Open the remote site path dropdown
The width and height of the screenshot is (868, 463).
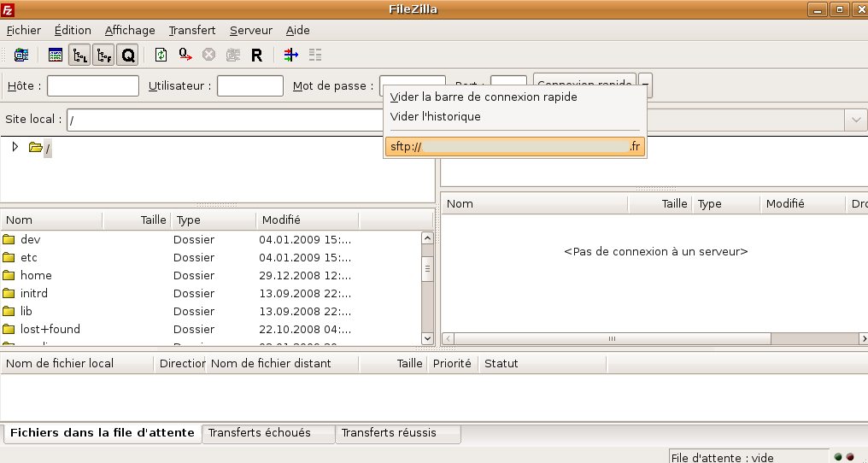click(856, 120)
